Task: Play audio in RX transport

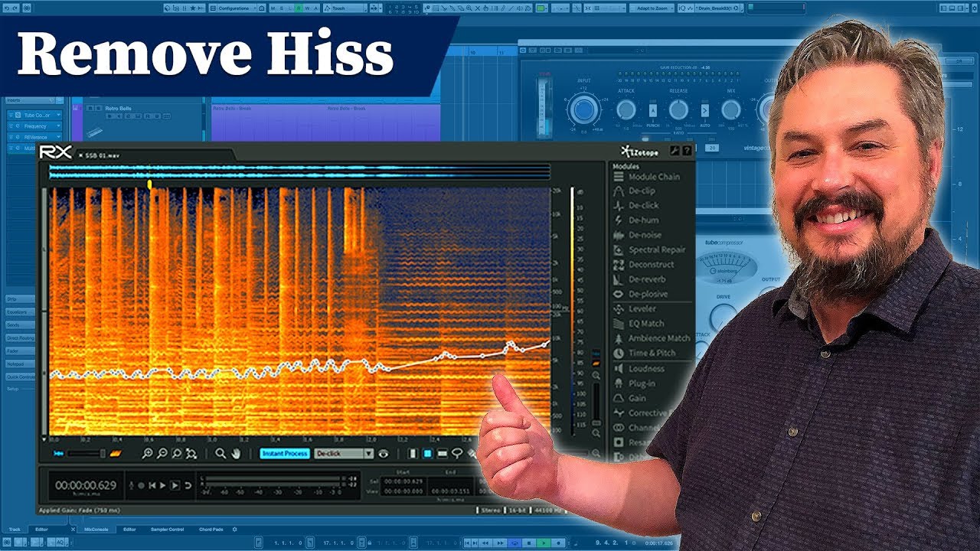Action: point(162,485)
